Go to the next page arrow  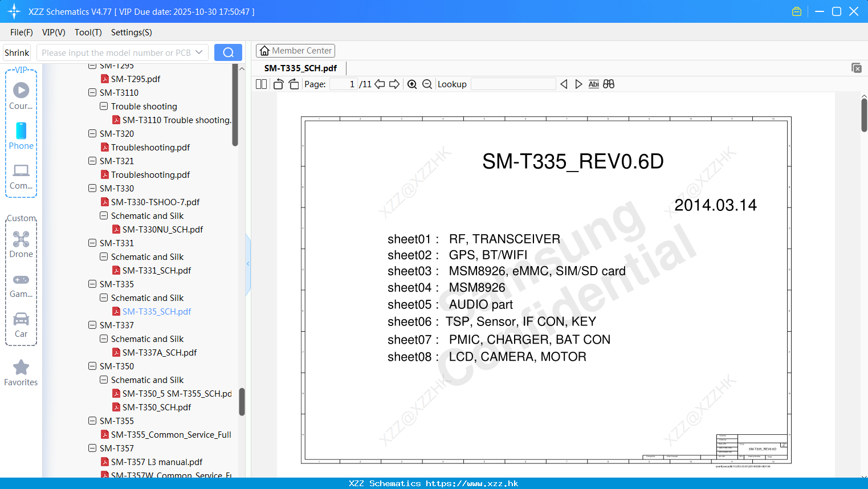click(394, 84)
